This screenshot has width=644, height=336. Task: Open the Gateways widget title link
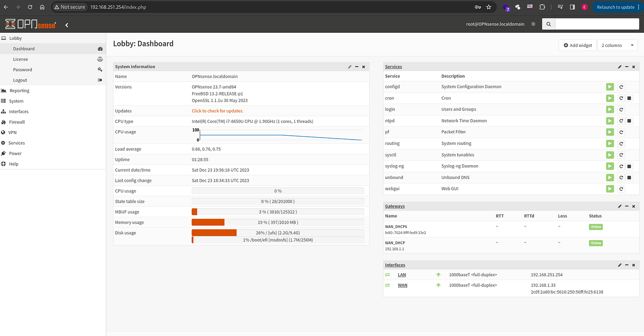click(x=395, y=206)
